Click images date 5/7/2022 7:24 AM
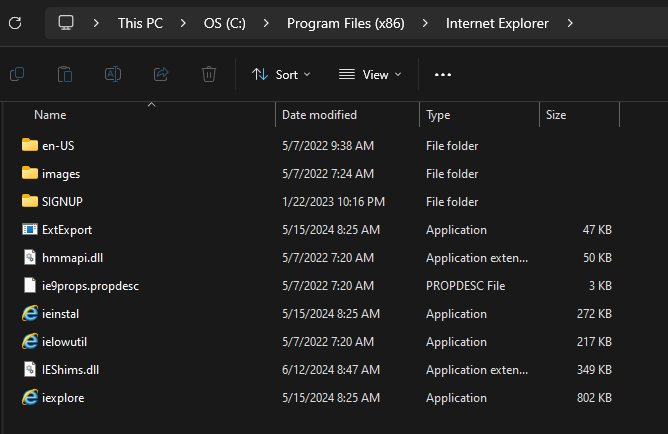The image size is (668, 434). 328,174
